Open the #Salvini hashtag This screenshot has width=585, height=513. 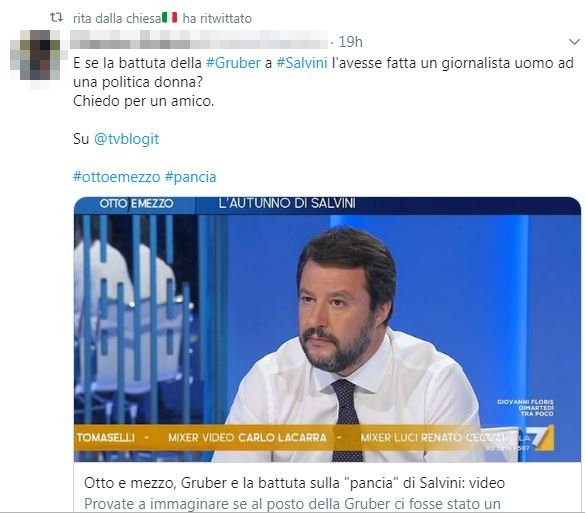(301, 63)
